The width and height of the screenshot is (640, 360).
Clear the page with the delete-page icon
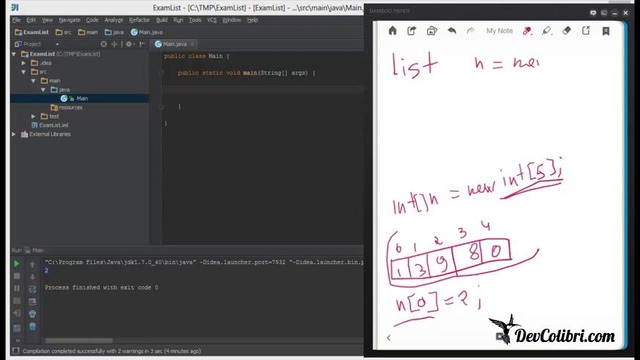pyautogui.click(x=586, y=31)
